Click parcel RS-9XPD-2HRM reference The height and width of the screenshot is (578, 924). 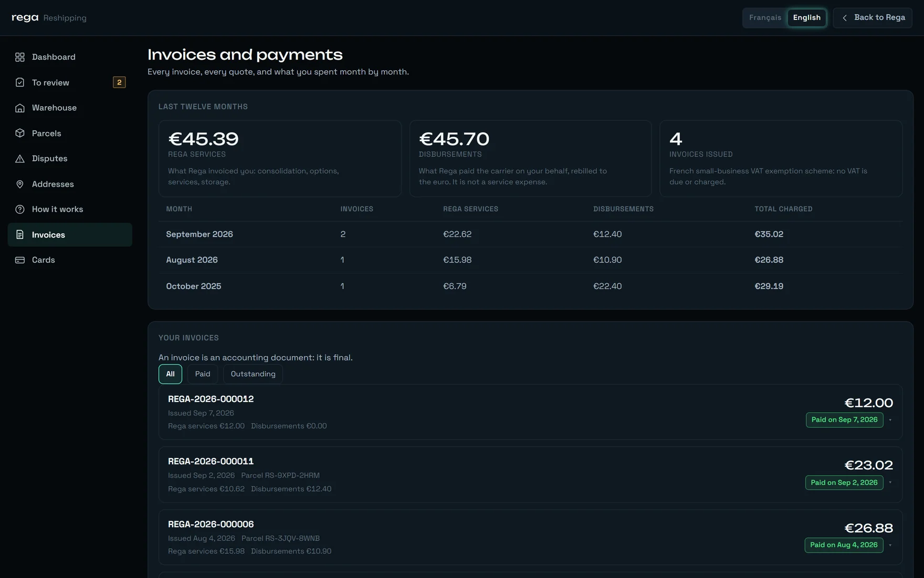(280, 476)
